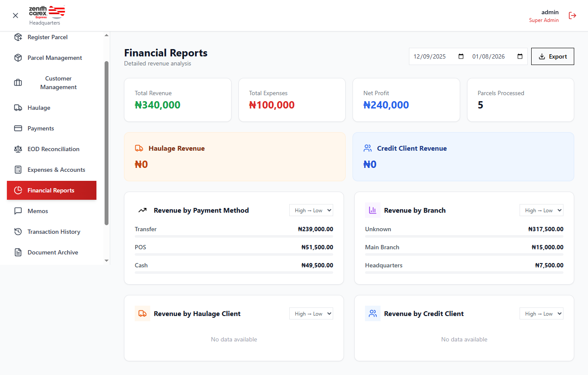588x375 pixels.
Task: Open the end date calendar picker icon
Action: tap(520, 56)
